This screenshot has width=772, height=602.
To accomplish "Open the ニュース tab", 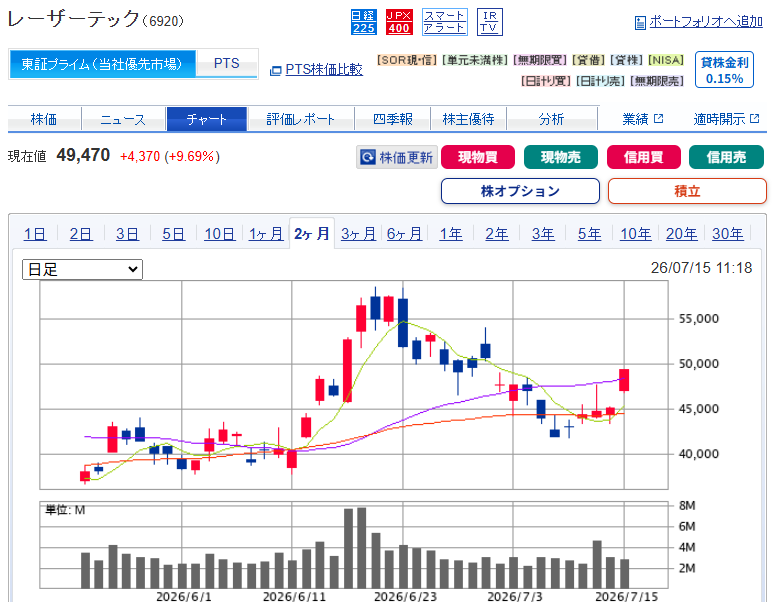I will pyautogui.click(x=123, y=119).
